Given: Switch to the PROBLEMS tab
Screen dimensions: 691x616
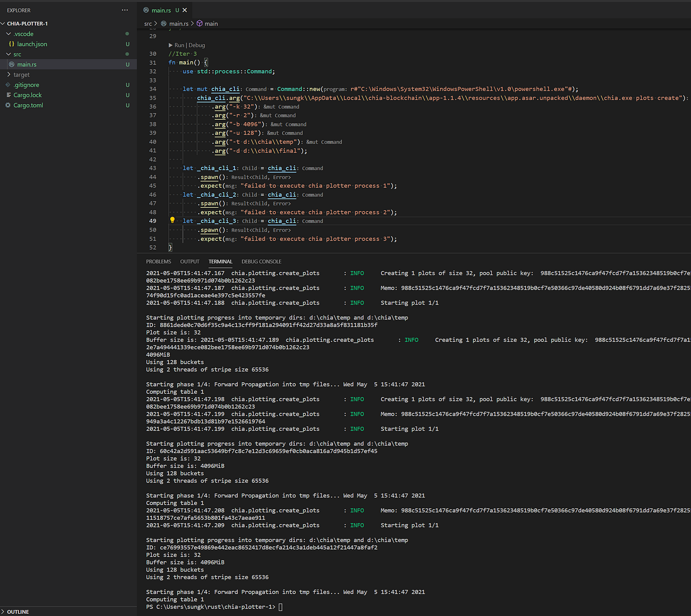Looking at the screenshot, I should 158,261.
